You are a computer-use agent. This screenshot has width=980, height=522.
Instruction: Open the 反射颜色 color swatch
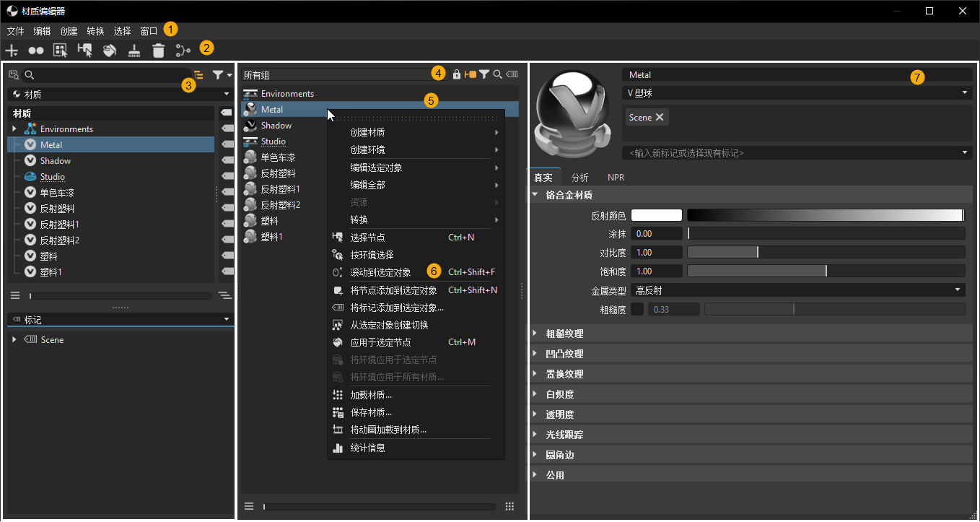coord(656,214)
